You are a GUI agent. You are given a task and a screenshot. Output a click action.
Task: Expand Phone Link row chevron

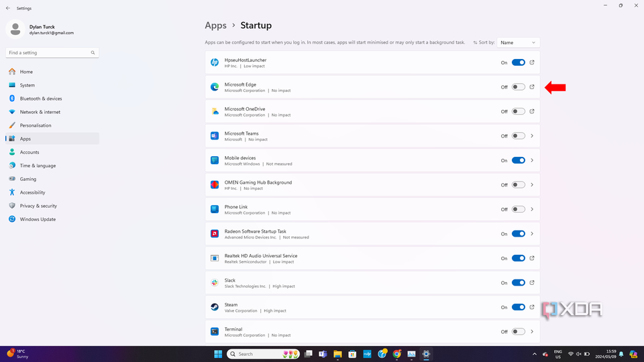(532, 209)
